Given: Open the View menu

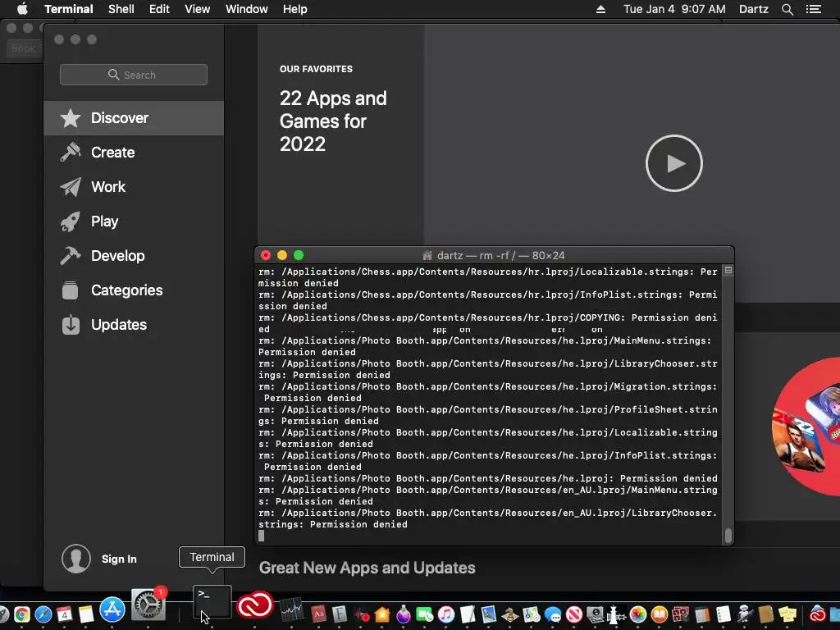Looking at the screenshot, I should tap(197, 9).
